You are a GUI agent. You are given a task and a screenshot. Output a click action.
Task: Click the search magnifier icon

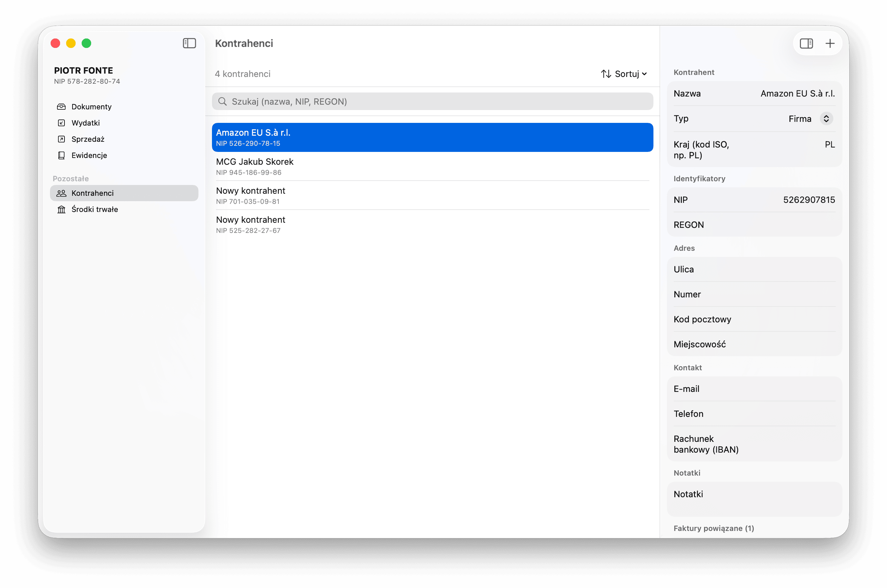(x=222, y=102)
